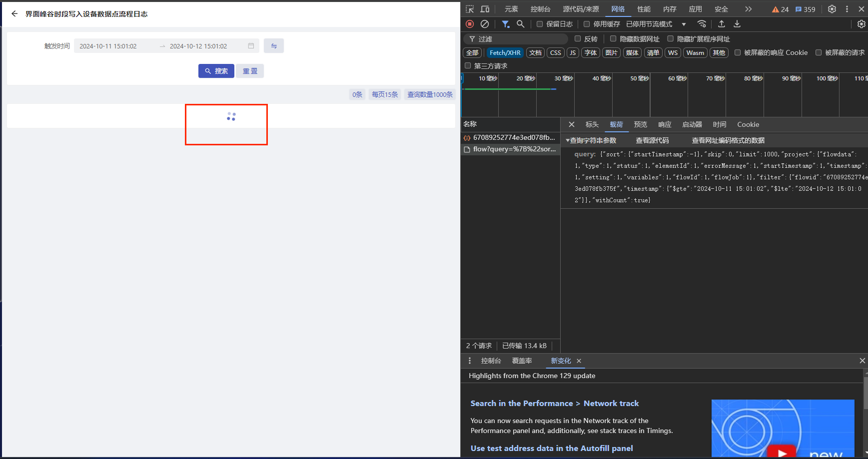Click the network filter text field (过滤)
This screenshot has width=868, height=459.
point(516,38)
